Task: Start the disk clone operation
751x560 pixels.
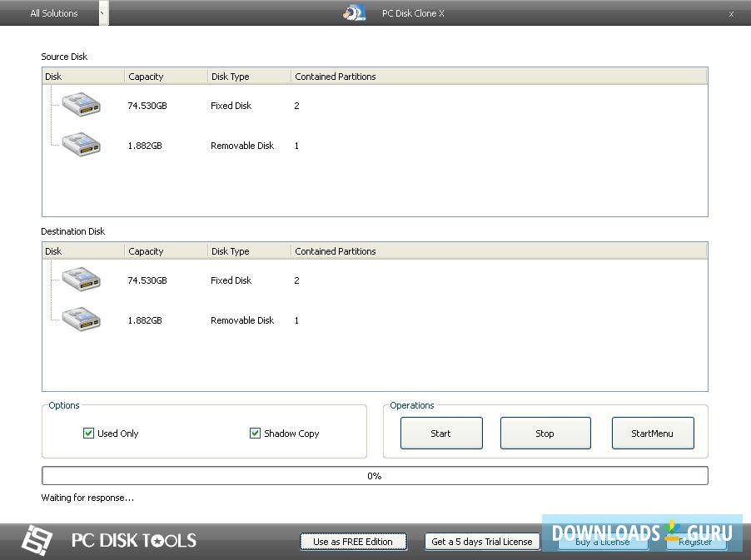Action: (x=441, y=434)
